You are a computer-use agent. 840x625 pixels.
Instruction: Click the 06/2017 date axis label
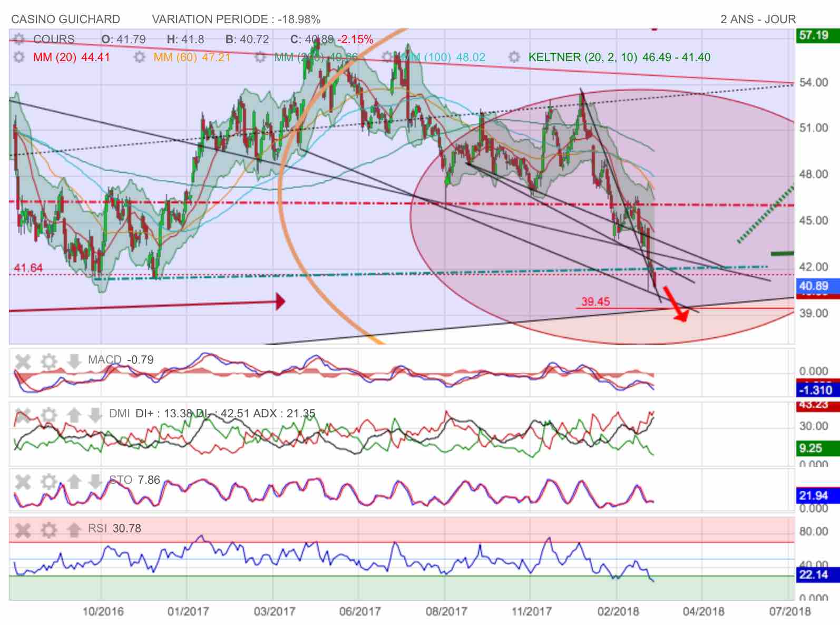coord(360,612)
